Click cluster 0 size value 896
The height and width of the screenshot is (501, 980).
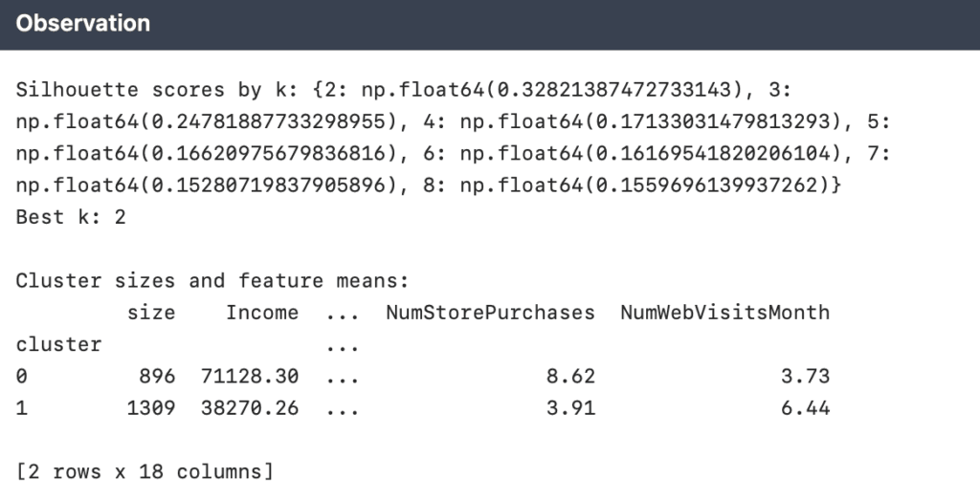pyautogui.click(x=157, y=377)
